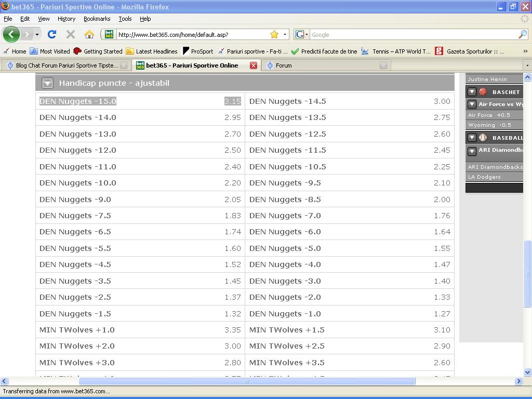The height and width of the screenshot is (399, 532).
Task: Choose DEN Nuggets -1.0 at 1.27
Action: click(350, 313)
